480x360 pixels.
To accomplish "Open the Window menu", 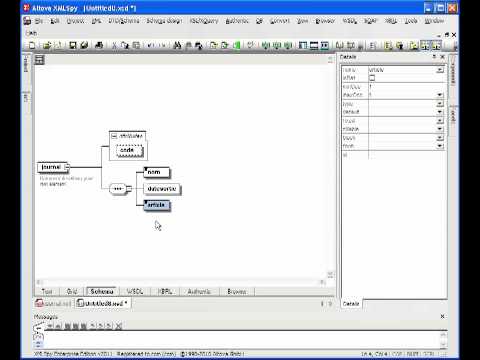I will tap(434, 21).
